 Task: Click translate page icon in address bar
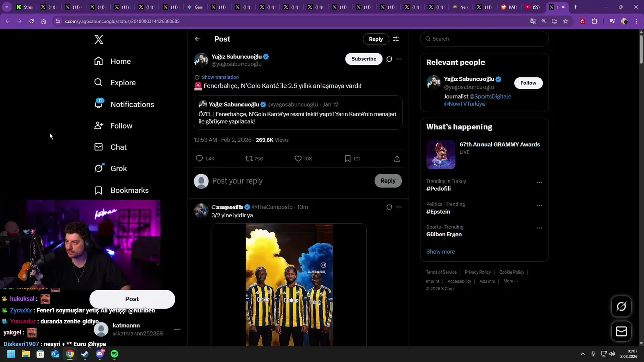click(x=533, y=21)
